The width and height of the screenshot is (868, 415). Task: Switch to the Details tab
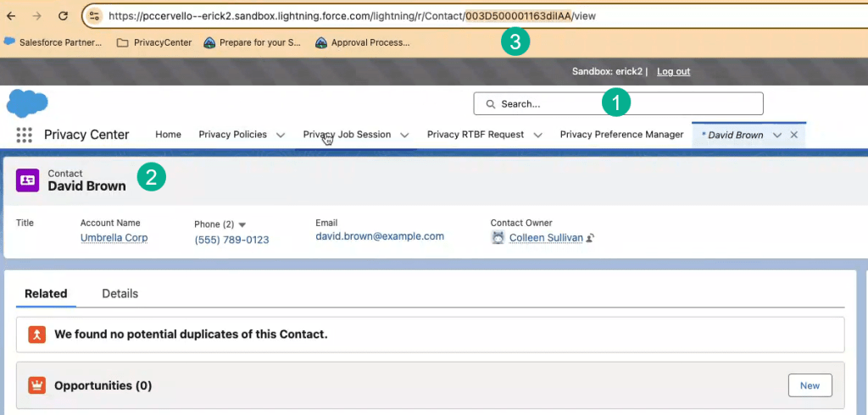pos(120,293)
